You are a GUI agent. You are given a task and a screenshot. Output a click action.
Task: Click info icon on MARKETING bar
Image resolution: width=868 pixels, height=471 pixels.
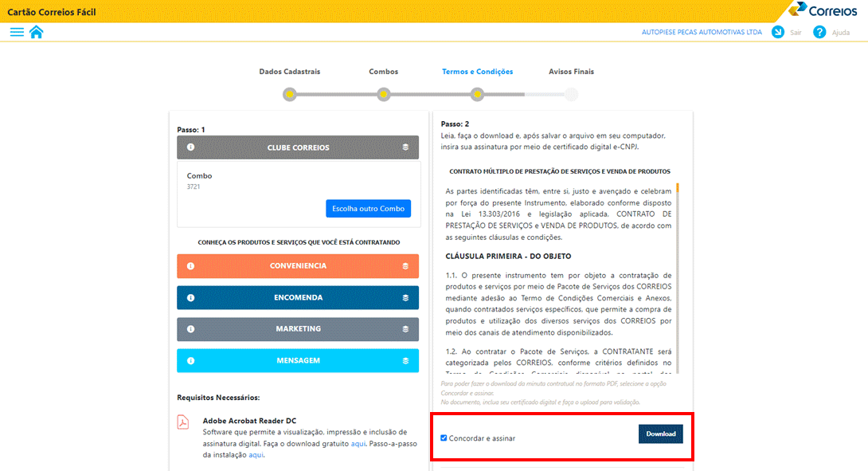point(190,329)
